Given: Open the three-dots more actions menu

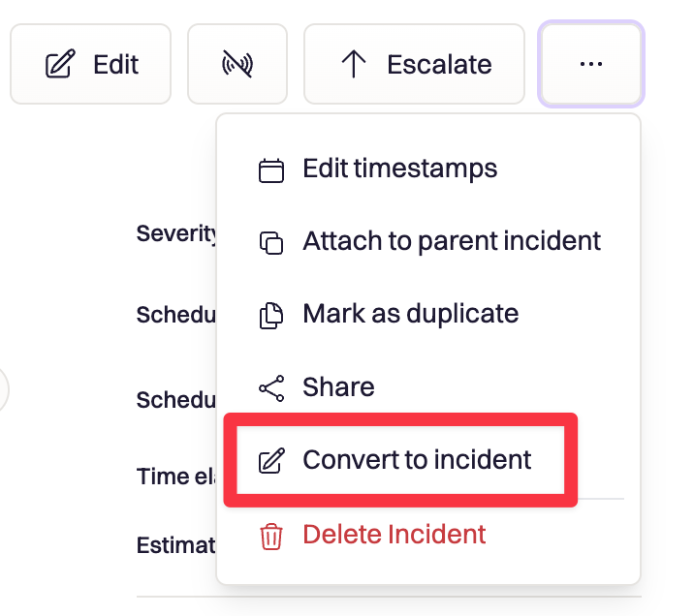Looking at the screenshot, I should tap(591, 64).
